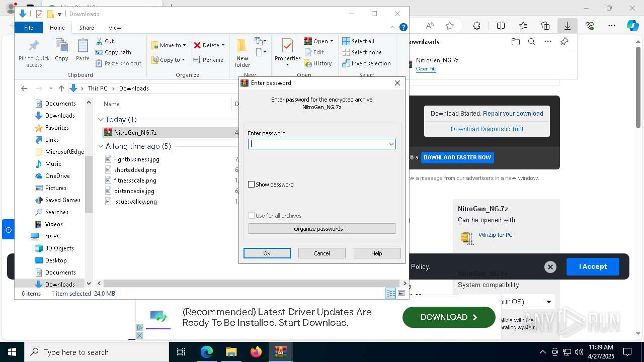Switch to the View ribbon tab
The width and height of the screenshot is (644, 362).
coord(115,28)
